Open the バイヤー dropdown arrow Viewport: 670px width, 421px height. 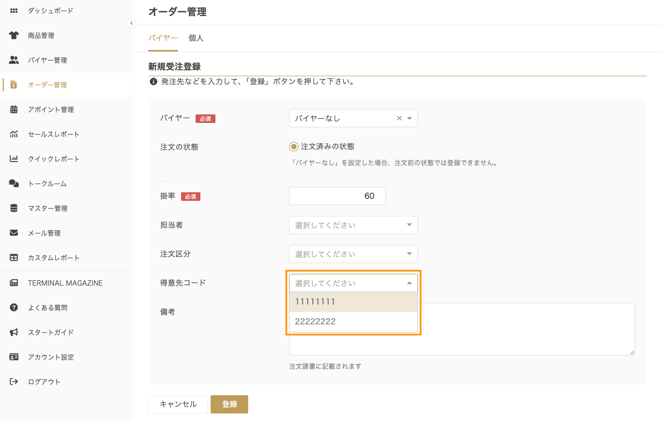pyautogui.click(x=409, y=118)
